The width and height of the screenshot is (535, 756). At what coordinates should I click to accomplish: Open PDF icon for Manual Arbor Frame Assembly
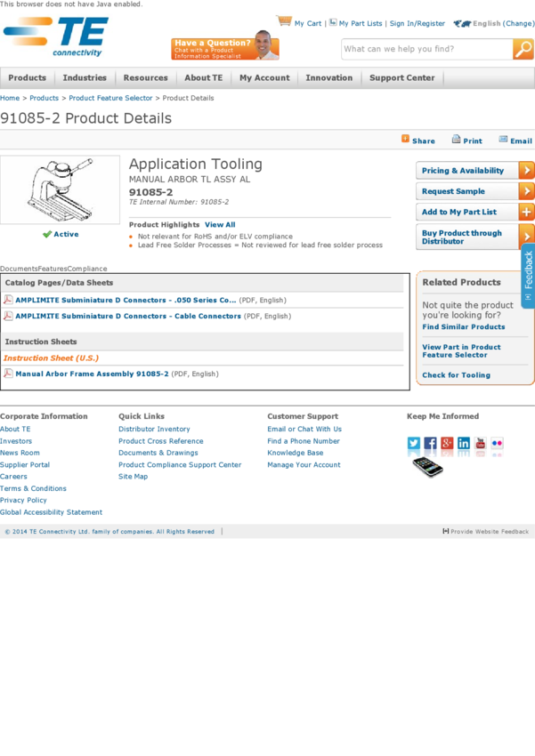point(8,374)
